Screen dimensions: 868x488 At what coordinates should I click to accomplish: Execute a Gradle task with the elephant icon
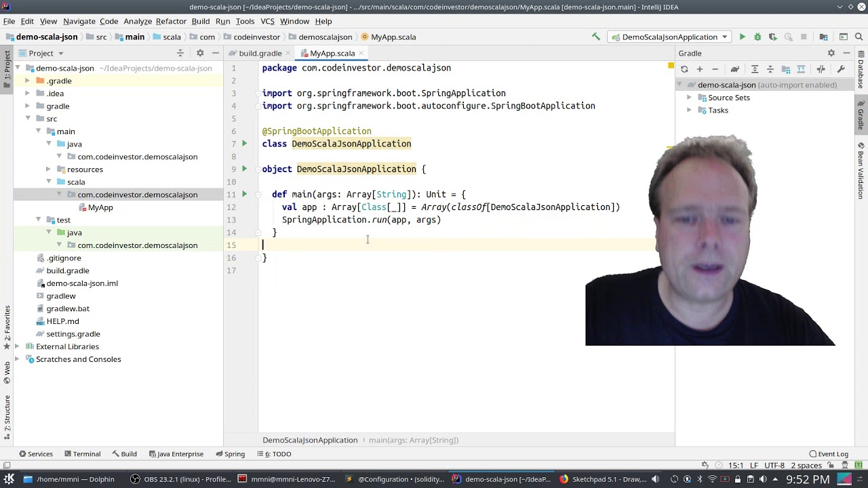click(734, 69)
